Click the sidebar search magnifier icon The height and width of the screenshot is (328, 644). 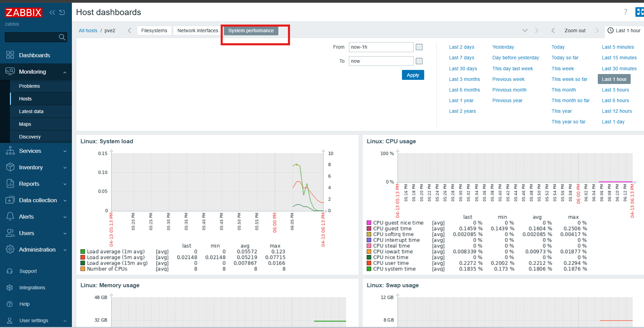[62, 37]
